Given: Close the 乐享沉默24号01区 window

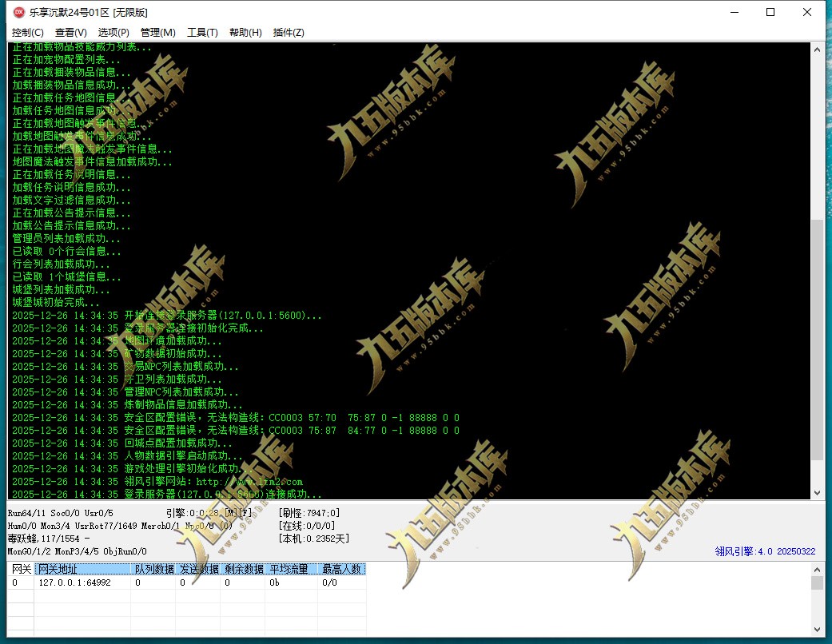Looking at the screenshot, I should (807, 12).
